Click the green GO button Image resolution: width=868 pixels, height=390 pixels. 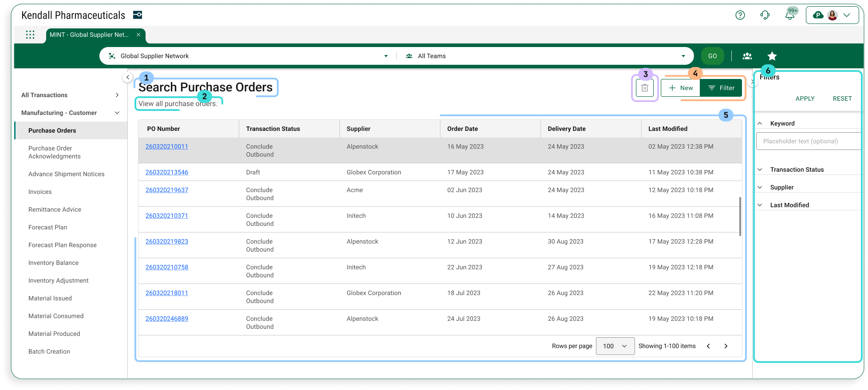tap(712, 56)
